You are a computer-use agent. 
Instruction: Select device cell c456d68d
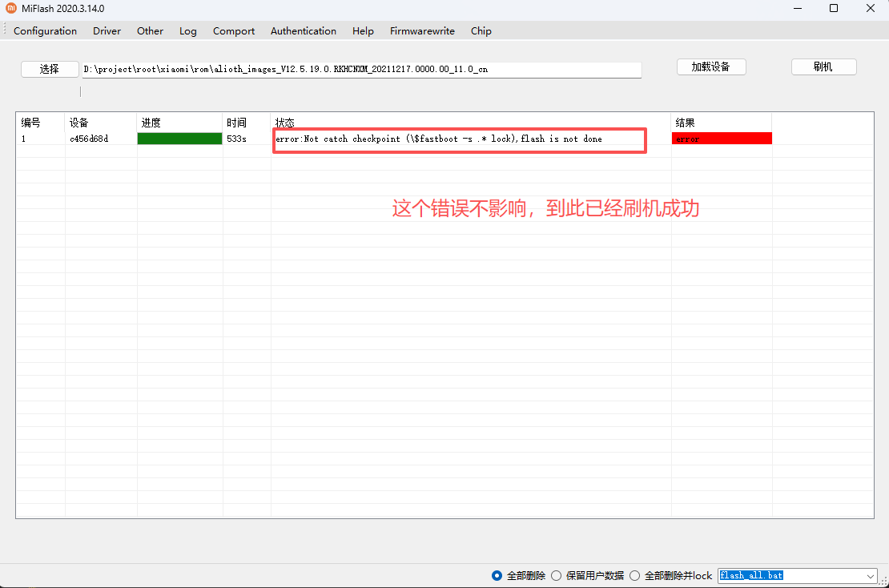(89, 139)
